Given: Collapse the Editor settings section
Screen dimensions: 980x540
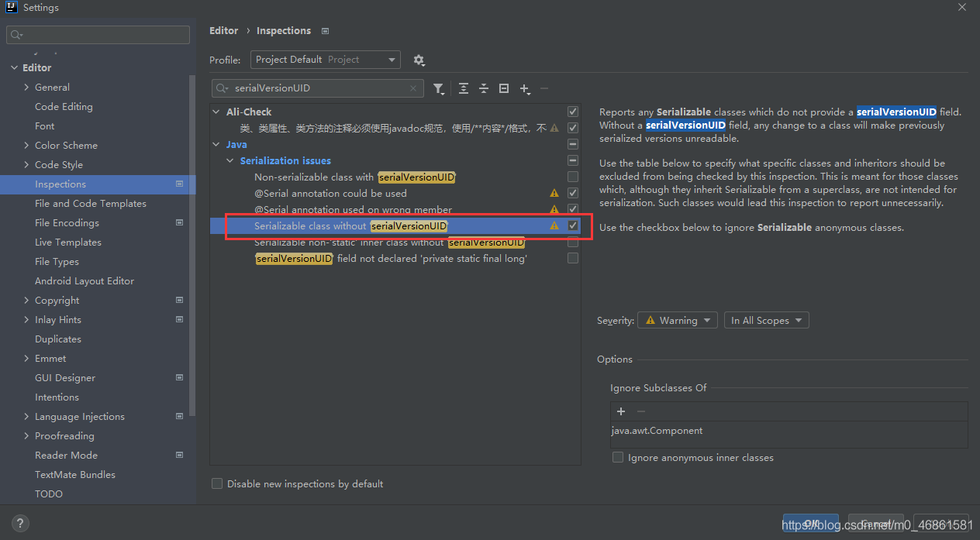Looking at the screenshot, I should [14, 68].
